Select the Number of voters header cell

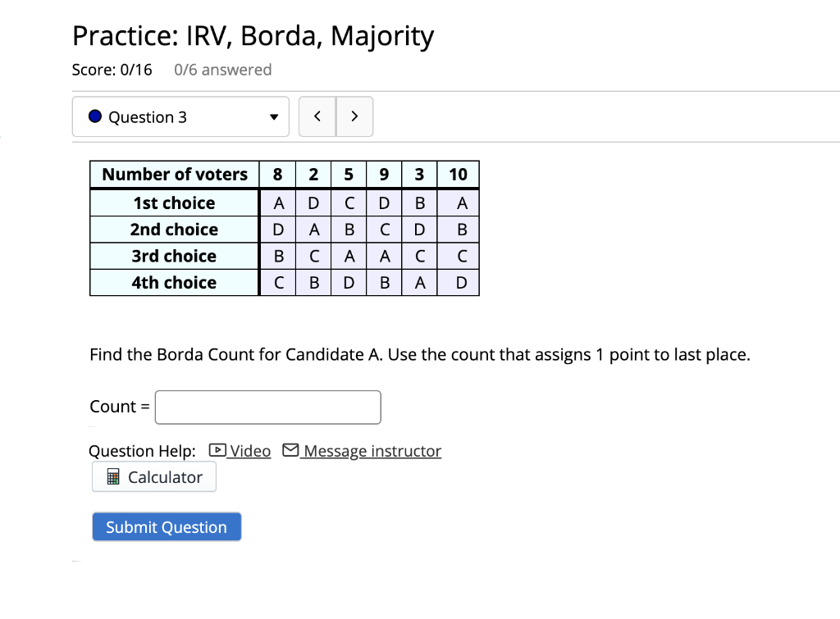(x=175, y=175)
